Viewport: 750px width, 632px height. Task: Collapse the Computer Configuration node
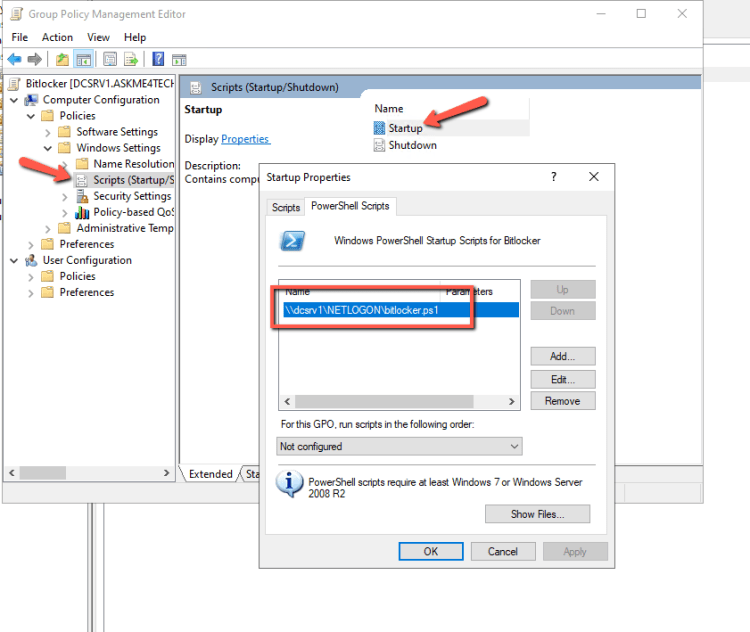click(14, 100)
